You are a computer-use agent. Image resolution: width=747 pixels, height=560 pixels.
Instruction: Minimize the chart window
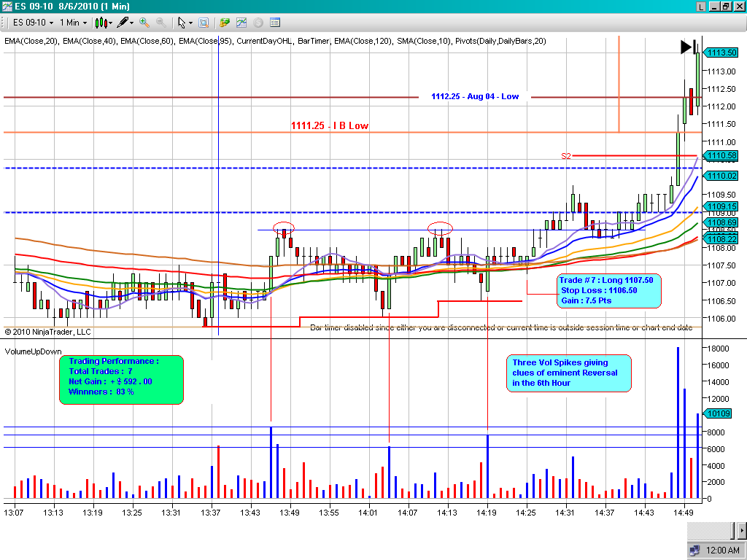714,7
